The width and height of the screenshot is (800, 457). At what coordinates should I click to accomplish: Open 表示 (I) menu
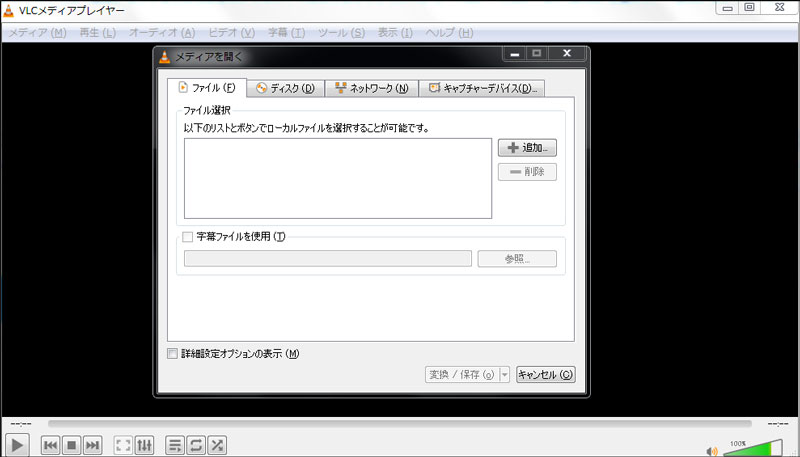395,33
